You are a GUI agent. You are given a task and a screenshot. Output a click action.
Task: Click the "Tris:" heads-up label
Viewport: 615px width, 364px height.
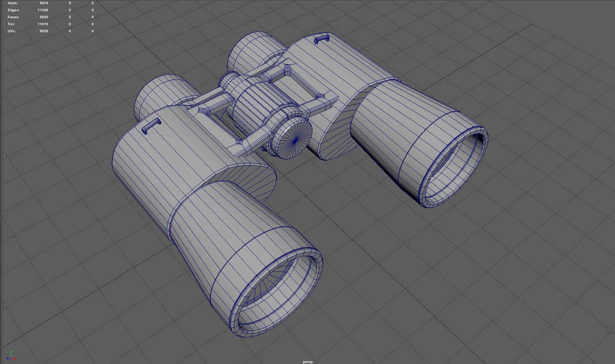coord(11,24)
